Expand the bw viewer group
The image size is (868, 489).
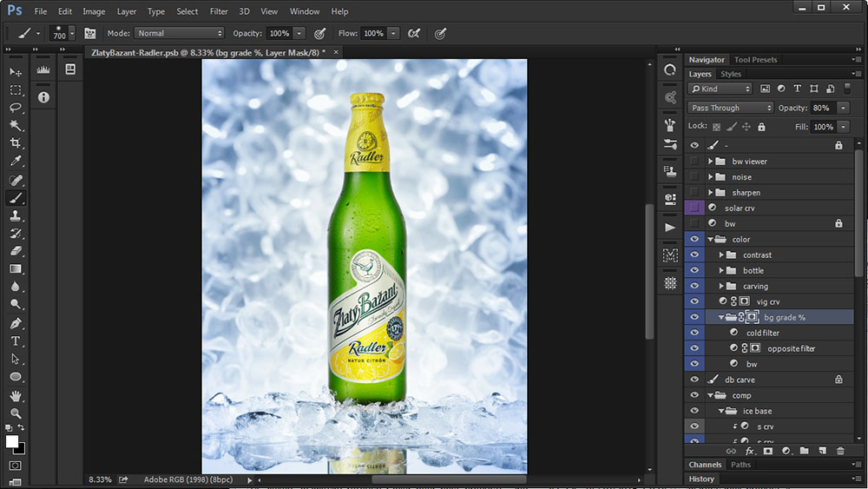point(710,162)
